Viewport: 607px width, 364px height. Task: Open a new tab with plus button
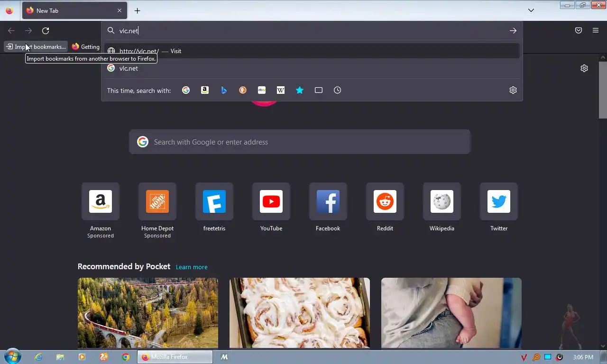tap(137, 10)
